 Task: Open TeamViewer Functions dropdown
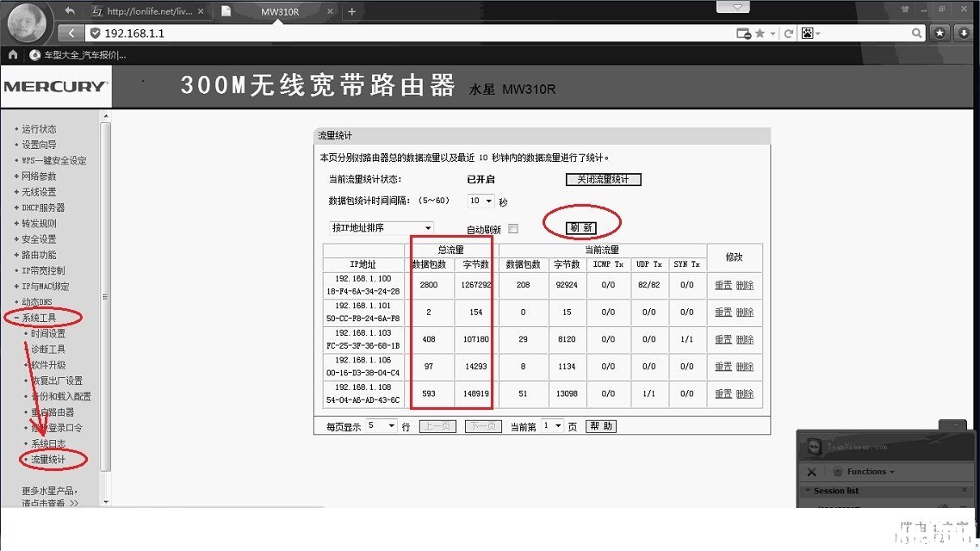click(870, 472)
